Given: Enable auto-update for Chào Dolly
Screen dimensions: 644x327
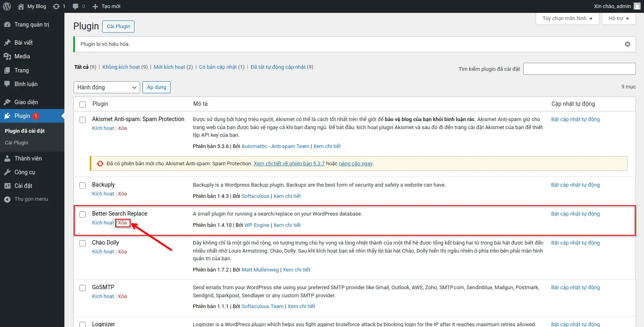Looking at the screenshot, I should click(x=575, y=243).
